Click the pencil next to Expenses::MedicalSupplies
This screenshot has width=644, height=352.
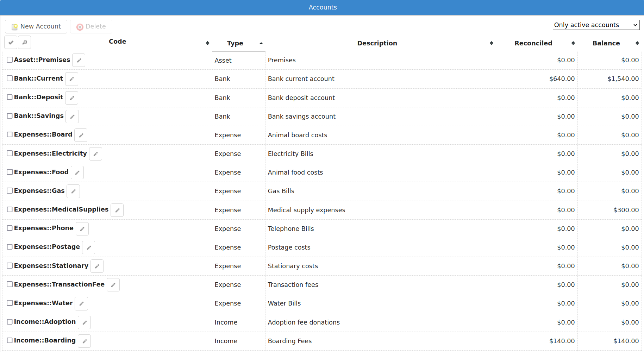(117, 210)
